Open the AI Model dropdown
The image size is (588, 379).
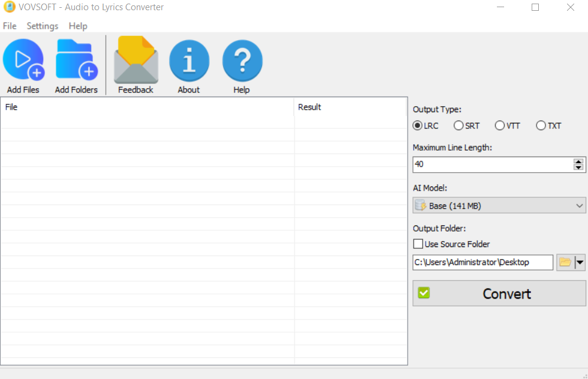tap(499, 206)
